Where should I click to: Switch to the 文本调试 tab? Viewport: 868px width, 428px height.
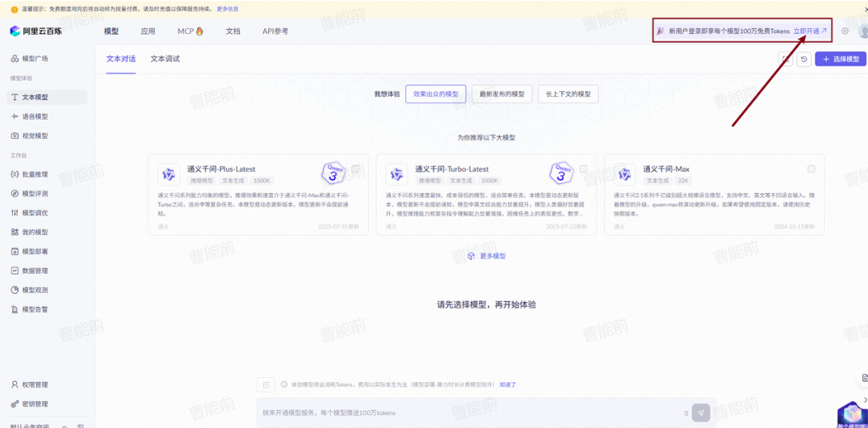165,59
